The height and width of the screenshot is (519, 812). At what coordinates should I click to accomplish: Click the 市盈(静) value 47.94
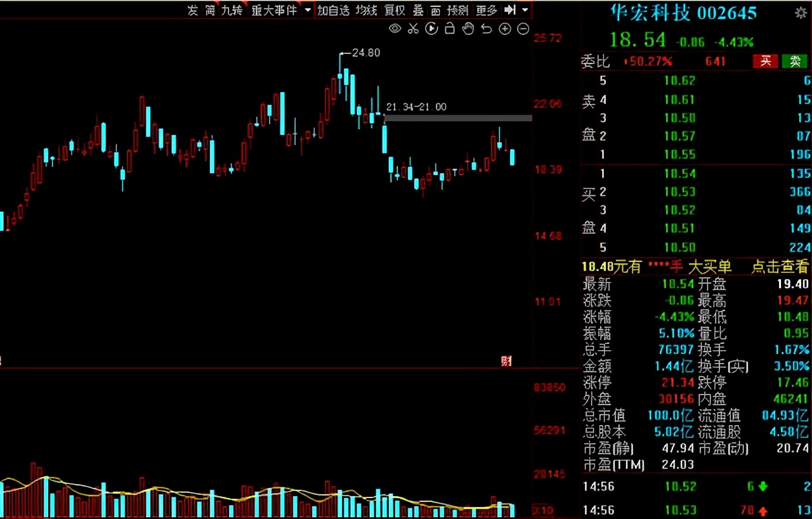pyautogui.click(x=678, y=449)
